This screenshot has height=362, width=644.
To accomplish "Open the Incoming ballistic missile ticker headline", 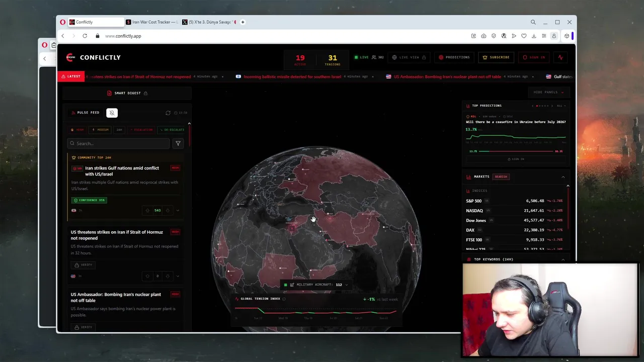I will coord(292,76).
